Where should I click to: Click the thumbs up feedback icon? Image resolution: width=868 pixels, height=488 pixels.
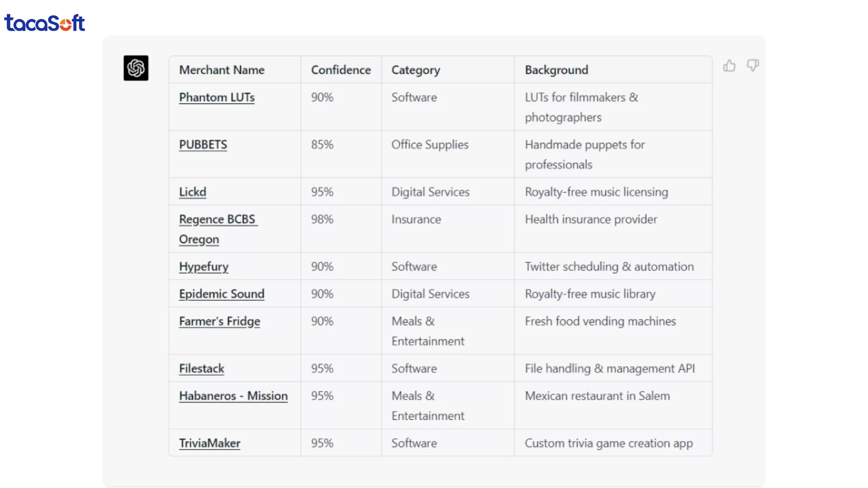coord(729,66)
